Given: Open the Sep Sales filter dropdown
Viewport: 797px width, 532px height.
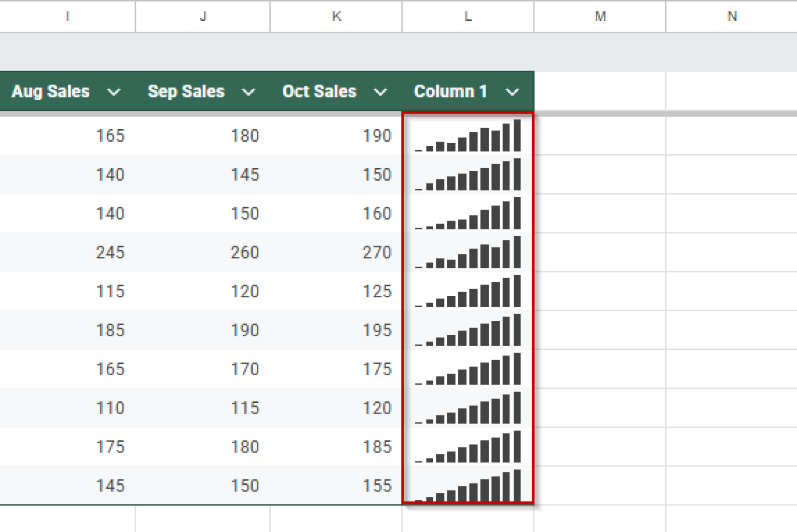Looking at the screenshot, I should click(249, 92).
